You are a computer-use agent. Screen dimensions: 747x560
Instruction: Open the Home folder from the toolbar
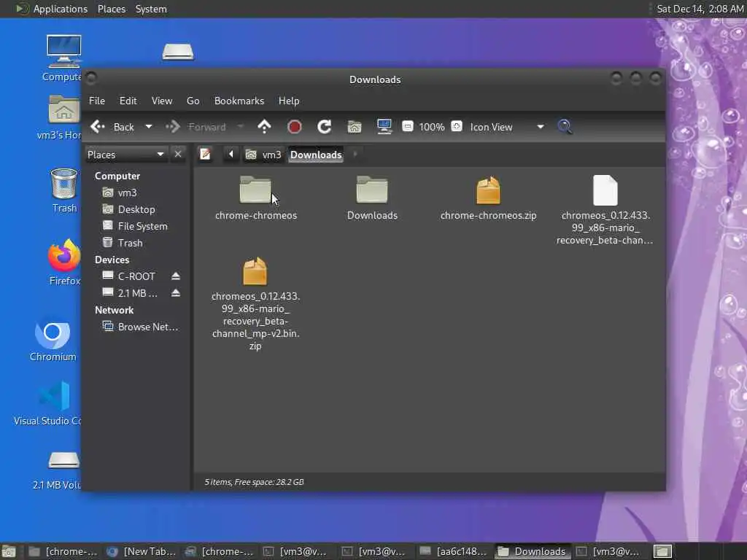(x=355, y=127)
